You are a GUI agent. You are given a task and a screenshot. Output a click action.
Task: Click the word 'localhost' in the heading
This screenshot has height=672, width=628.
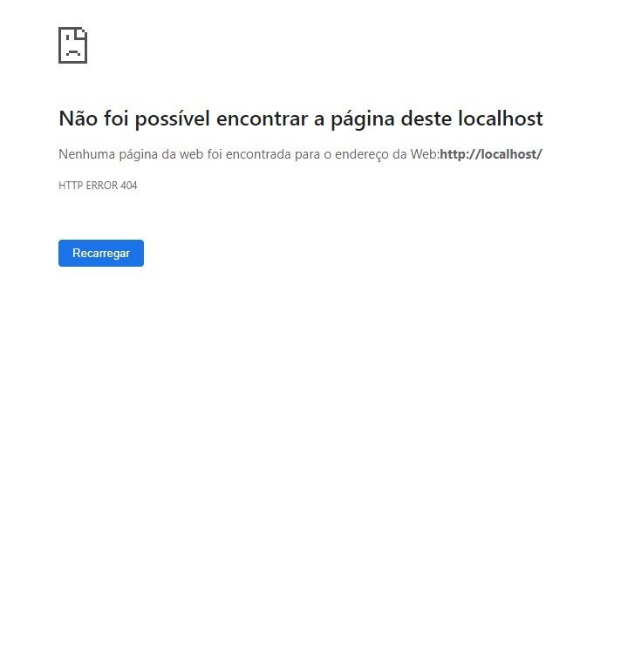(500, 119)
